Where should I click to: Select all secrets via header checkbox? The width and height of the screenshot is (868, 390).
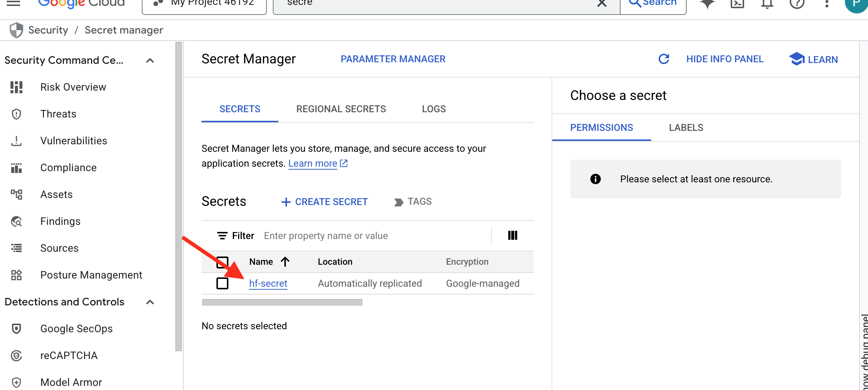click(x=222, y=261)
